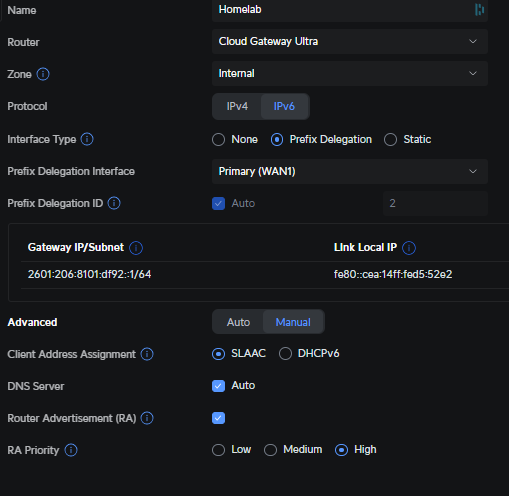The height and width of the screenshot is (496, 509).
Task: Open Link Local IP info icon
Action: point(409,248)
